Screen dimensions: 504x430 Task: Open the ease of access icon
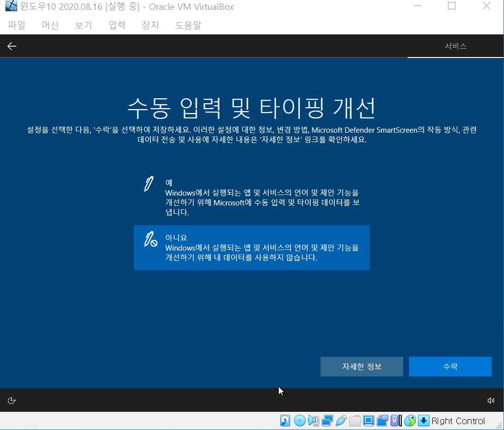point(12,401)
